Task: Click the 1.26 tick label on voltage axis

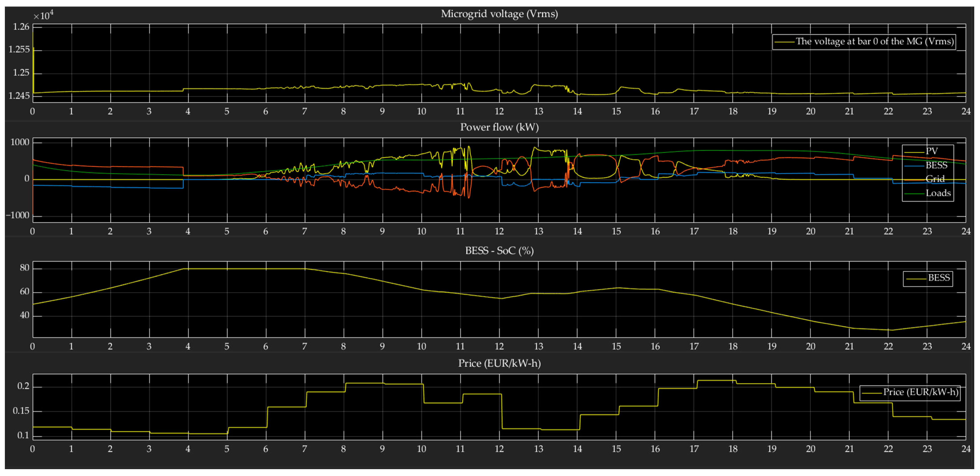Action: tap(21, 27)
